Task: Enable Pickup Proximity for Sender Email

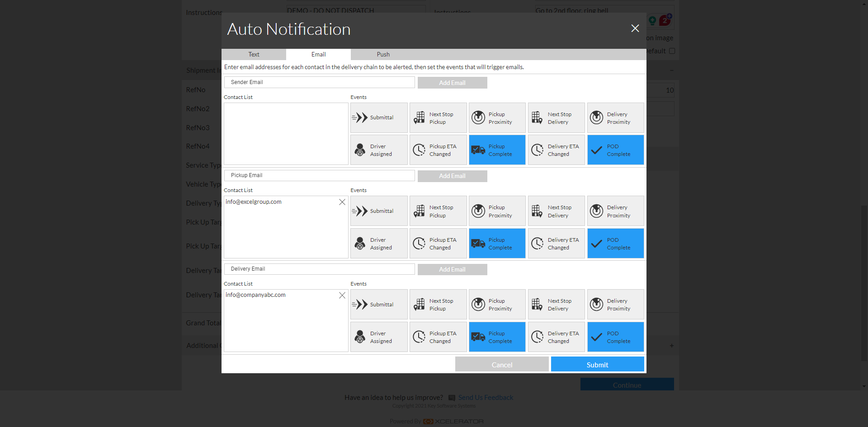Action: coord(497,117)
